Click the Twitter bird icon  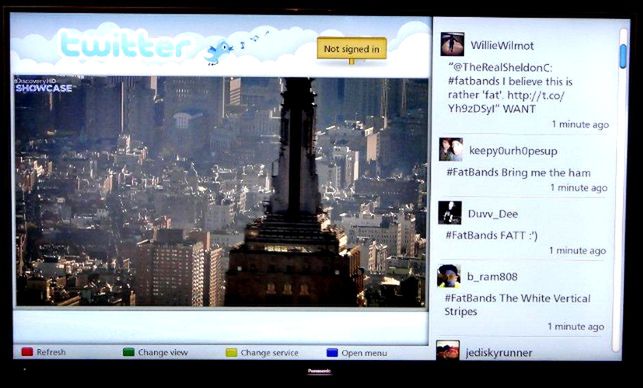(219, 52)
